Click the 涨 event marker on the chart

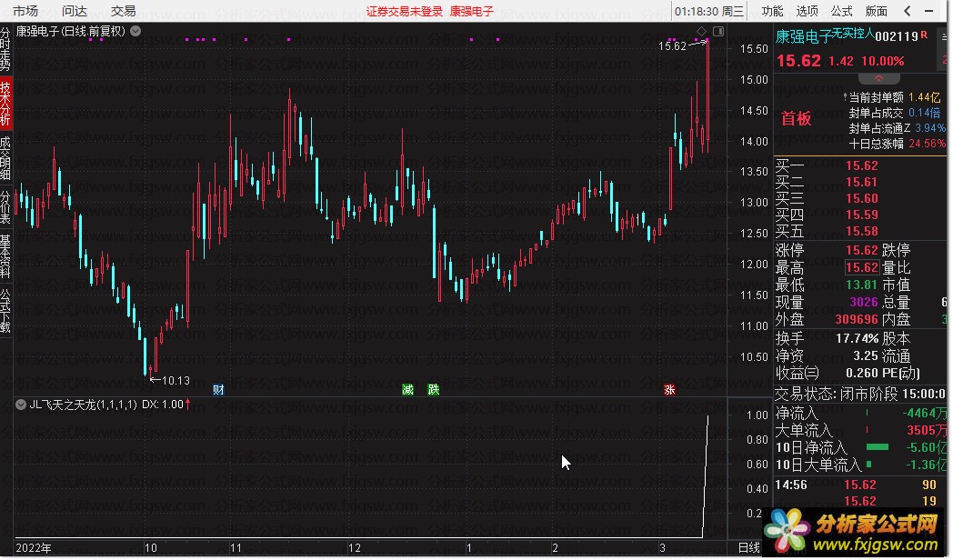tap(669, 389)
